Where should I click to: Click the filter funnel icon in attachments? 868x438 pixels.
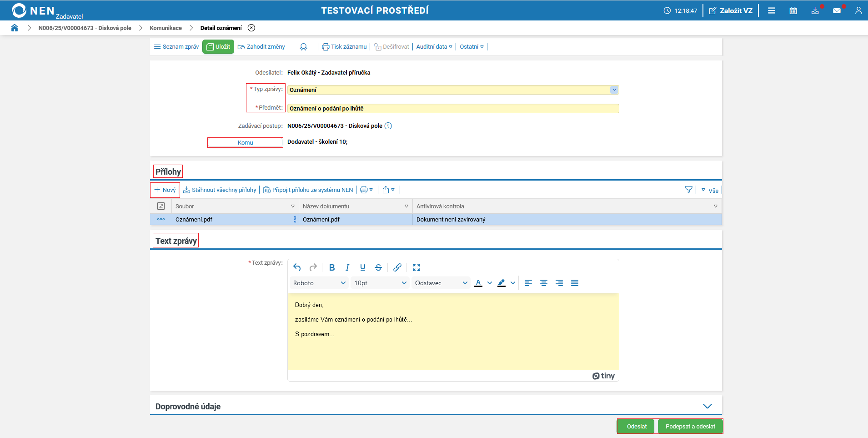click(688, 190)
